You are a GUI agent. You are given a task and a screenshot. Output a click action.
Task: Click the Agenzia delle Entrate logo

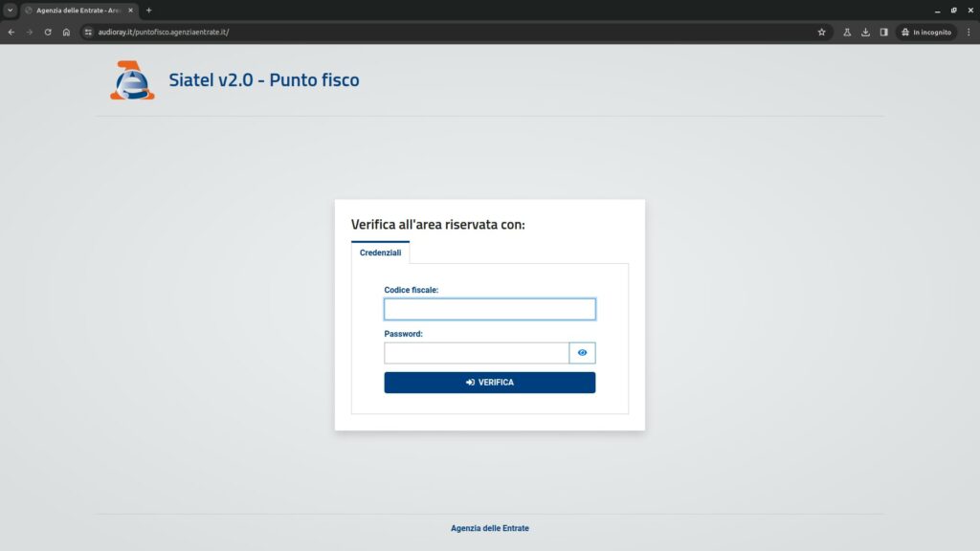(x=131, y=80)
